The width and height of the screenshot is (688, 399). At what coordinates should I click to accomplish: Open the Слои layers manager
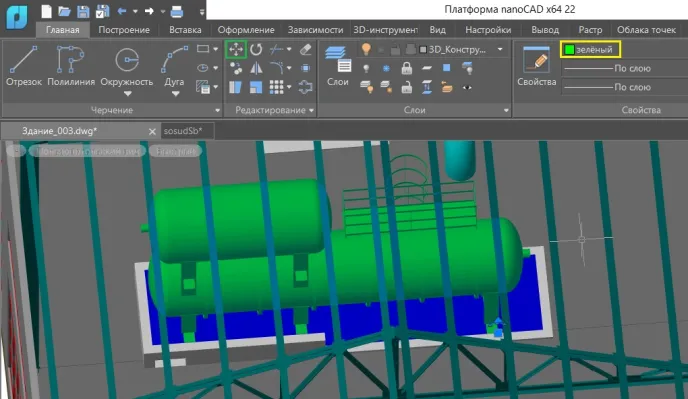pyautogui.click(x=337, y=66)
